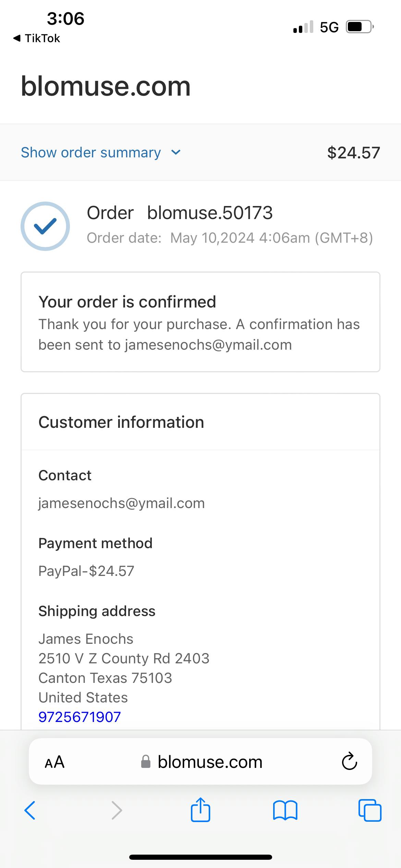Open the share sheet icon
Image resolution: width=401 pixels, height=868 pixels.
[200, 809]
